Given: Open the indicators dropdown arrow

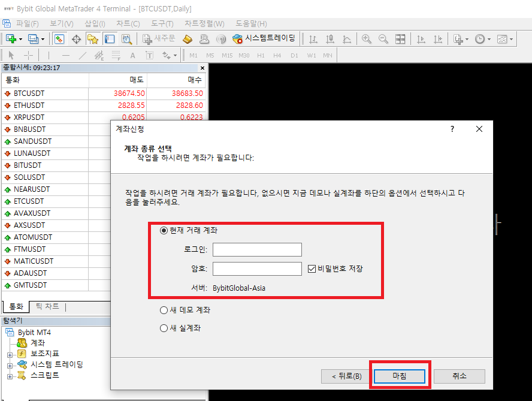Looking at the screenshot, I should pyautogui.click(x=467, y=40).
